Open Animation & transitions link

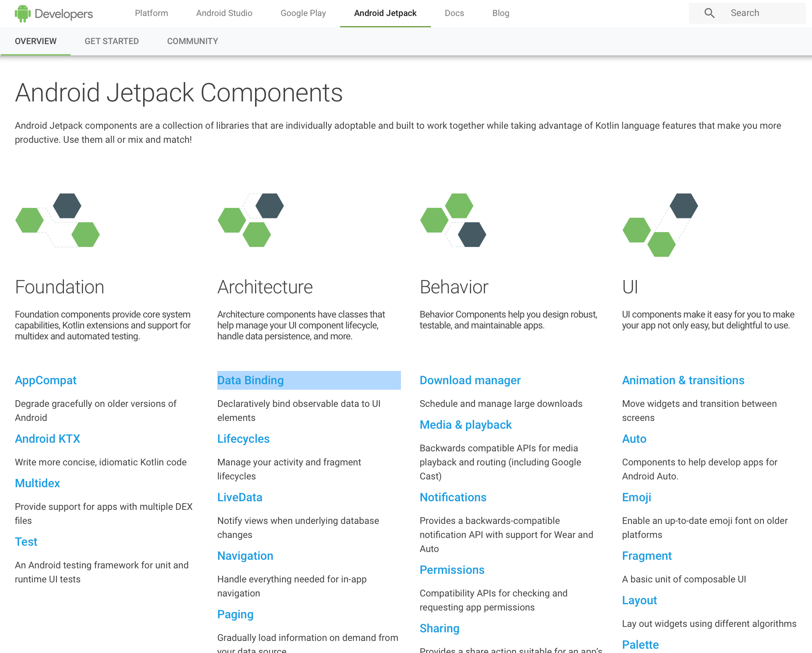683,380
